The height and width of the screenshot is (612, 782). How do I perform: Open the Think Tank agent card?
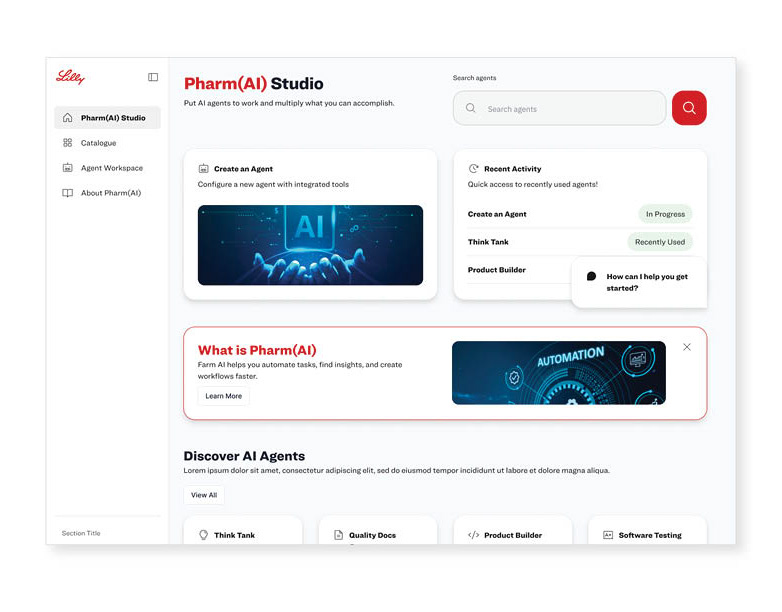tap(243, 531)
